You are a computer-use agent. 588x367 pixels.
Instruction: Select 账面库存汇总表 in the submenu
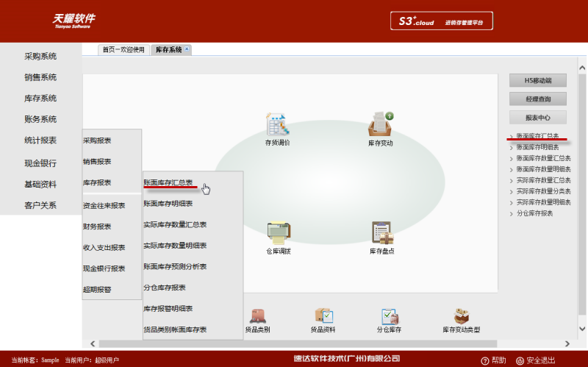pos(168,182)
